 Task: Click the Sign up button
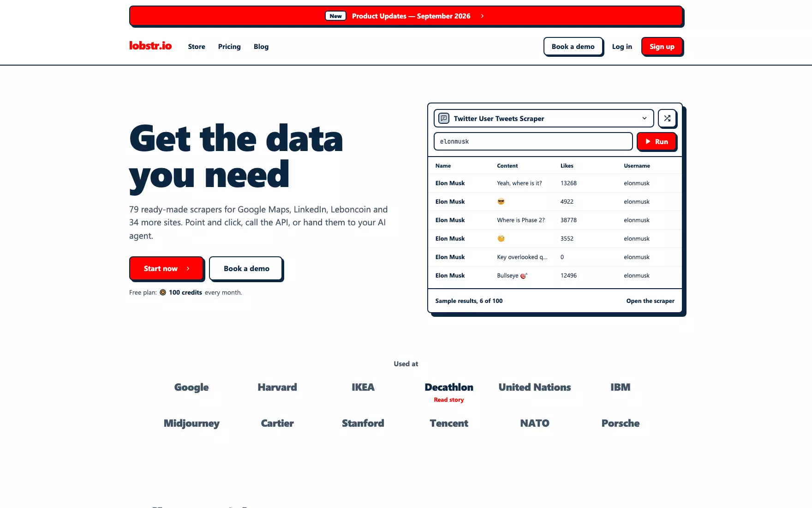[662, 47]
